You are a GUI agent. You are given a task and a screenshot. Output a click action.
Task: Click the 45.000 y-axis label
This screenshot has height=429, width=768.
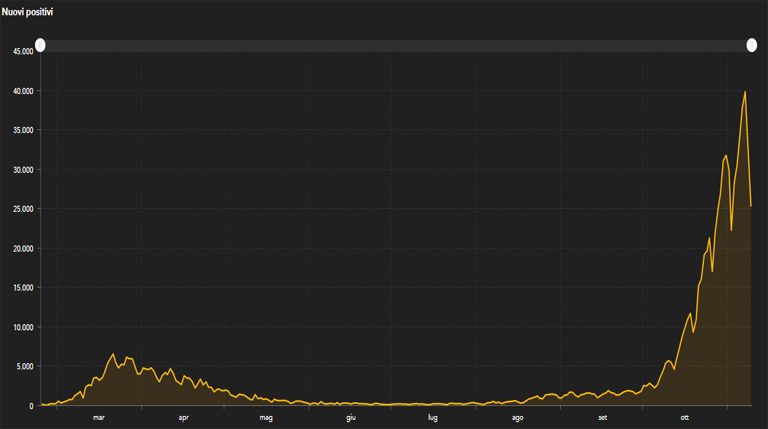coord(23,51)
